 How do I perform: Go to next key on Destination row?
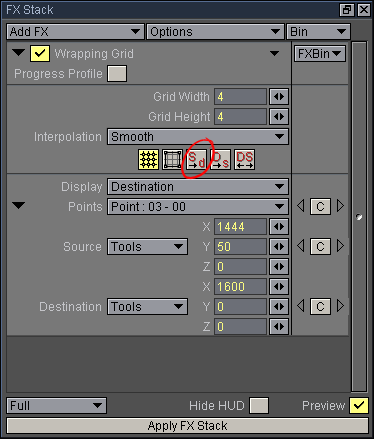(340, 306)
